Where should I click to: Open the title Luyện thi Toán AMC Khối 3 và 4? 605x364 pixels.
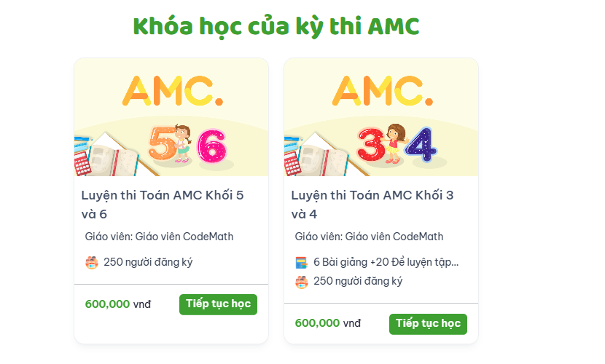point(372,205)
